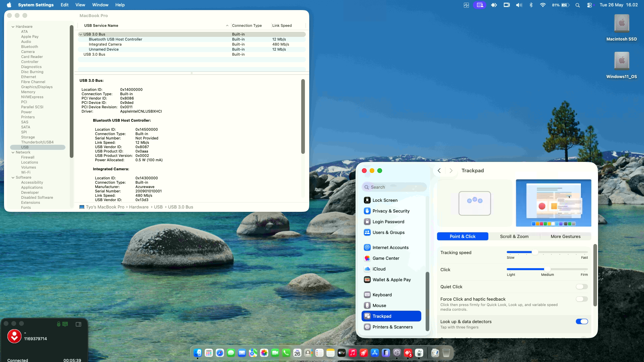
Task: Open Printers & Scanners icon
Action: pyautogui.click(x=367, y=327)
